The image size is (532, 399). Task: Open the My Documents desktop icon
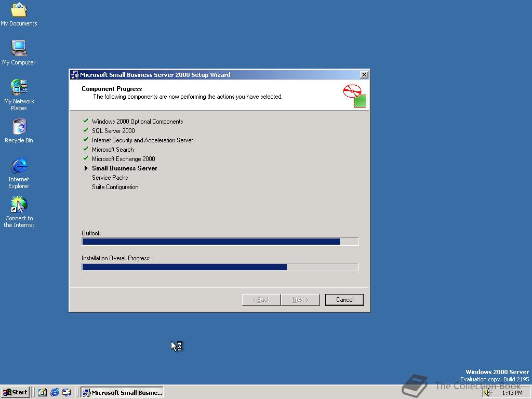pos(19,14)
